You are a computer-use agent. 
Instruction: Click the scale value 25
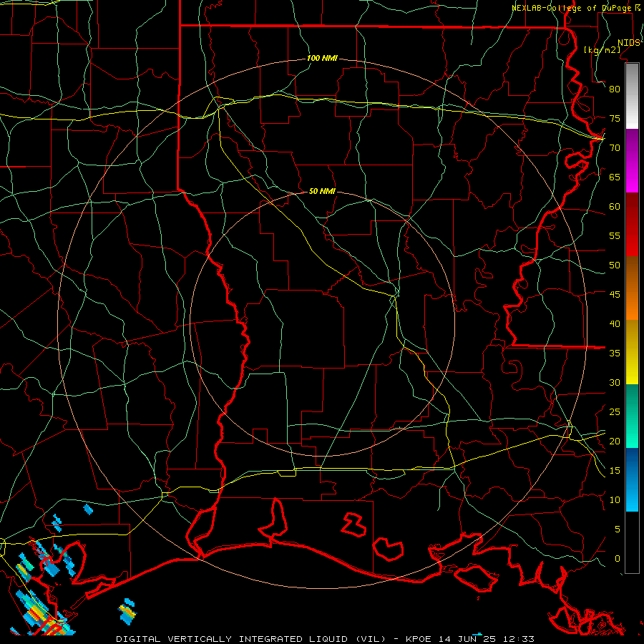click(615, 412)
